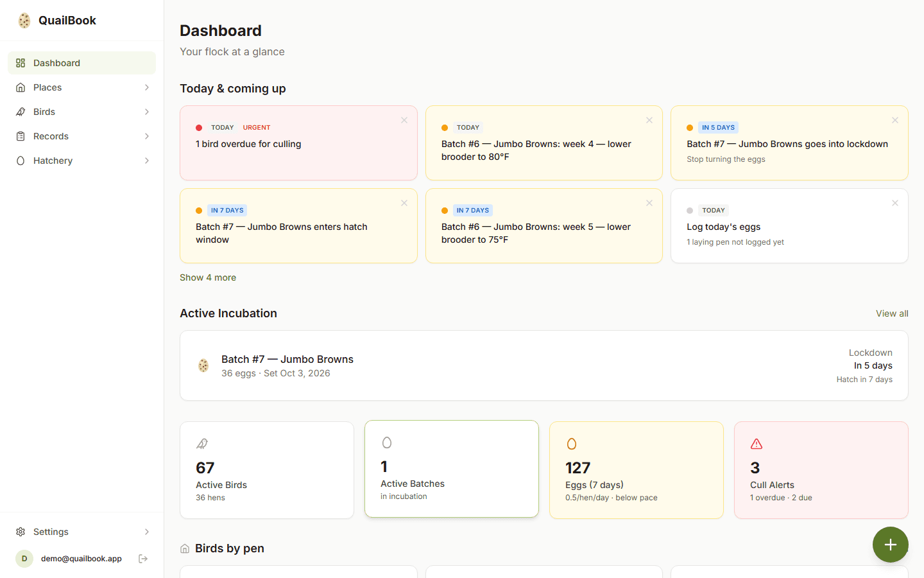924x578 pixels.
Task: Dismiss the Log today's eggs card
Action: pos(895,203)
